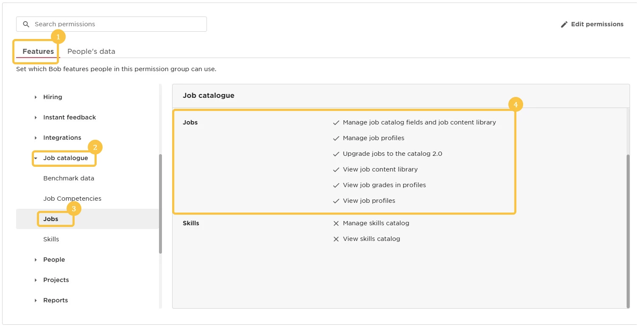Image resolution: width=644 pixels, height=329 pixels.
Task: Switch to the Features tab
Action: pyautogui.click(x=38, y=51)
